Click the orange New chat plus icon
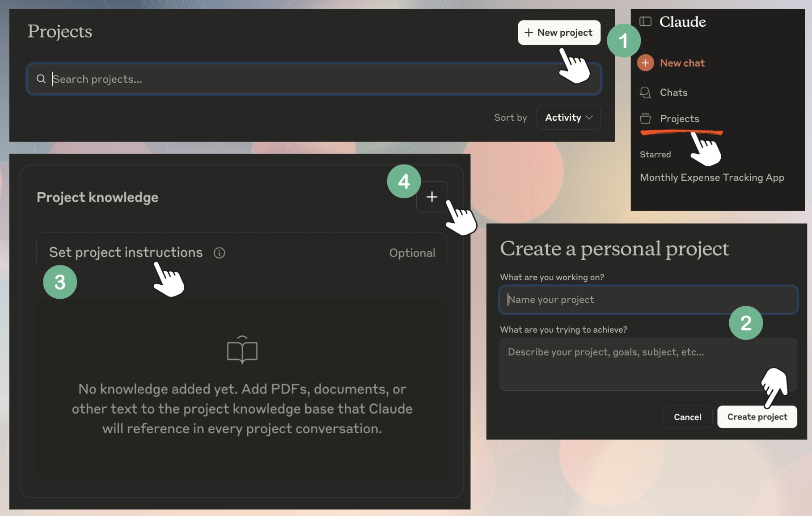The image size is (812, 516). coord(645,63)
